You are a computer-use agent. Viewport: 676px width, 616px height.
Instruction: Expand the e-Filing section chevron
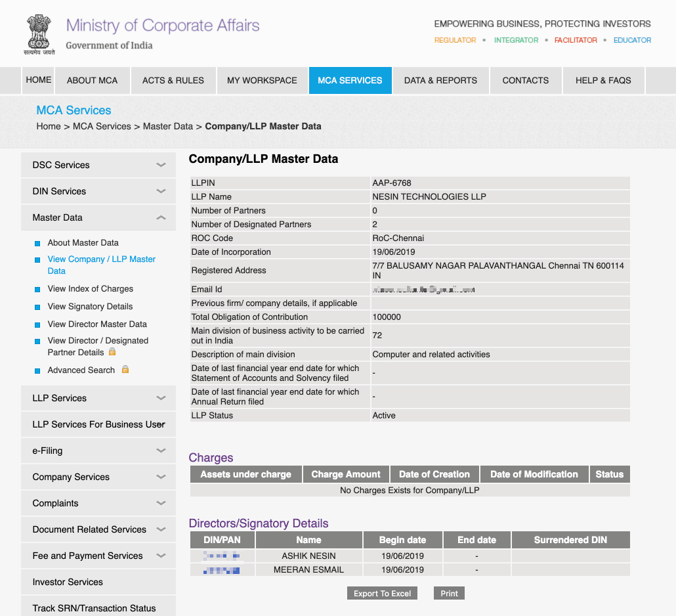pos(161,451)
